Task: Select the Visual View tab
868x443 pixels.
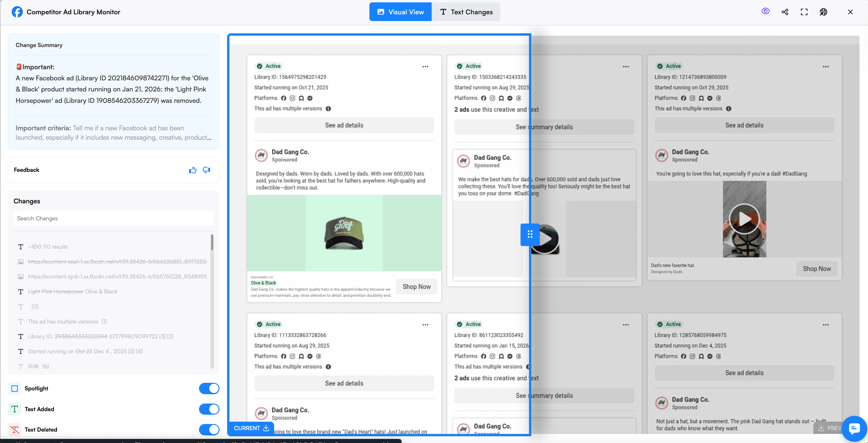Action: [400, 11]
